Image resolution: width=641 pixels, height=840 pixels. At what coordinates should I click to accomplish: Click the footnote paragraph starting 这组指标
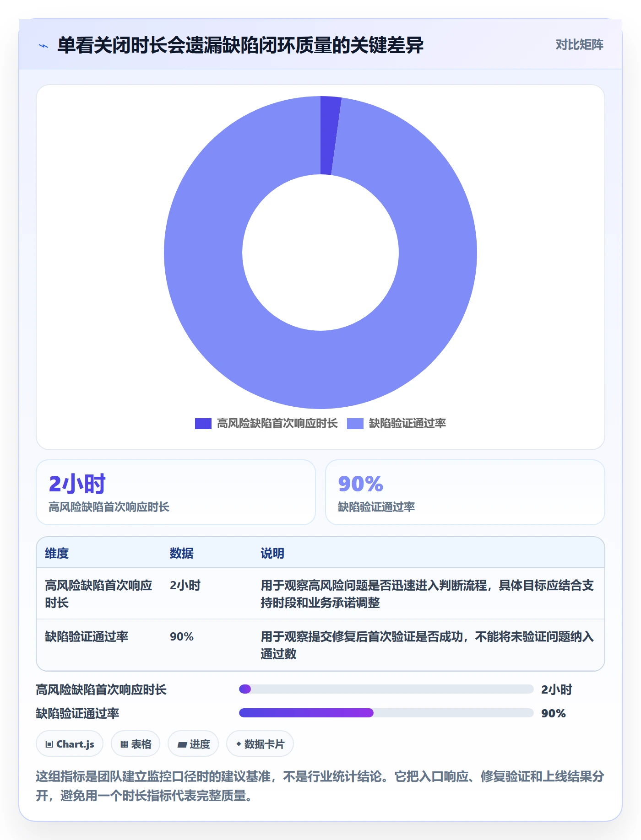point(320,786)
